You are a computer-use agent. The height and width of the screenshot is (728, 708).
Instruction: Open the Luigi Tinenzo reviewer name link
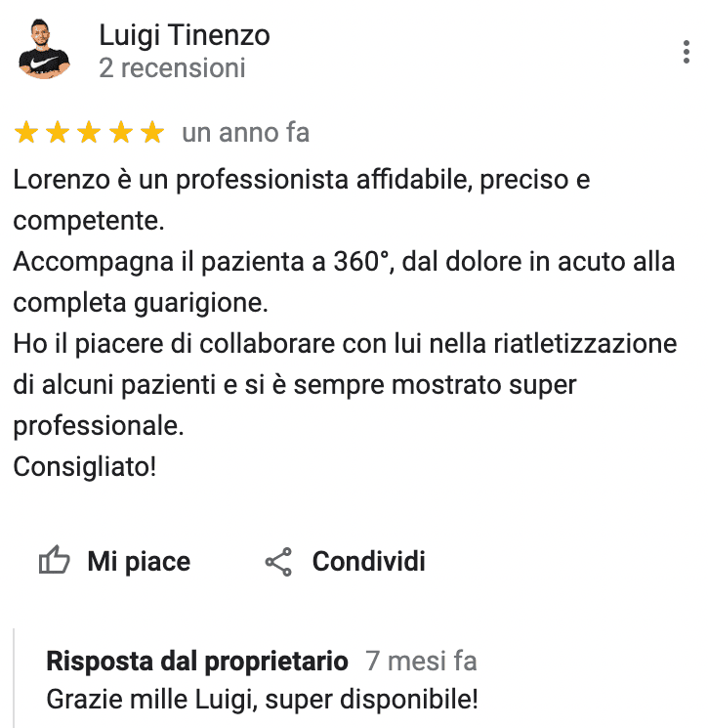tap(185, 35)
